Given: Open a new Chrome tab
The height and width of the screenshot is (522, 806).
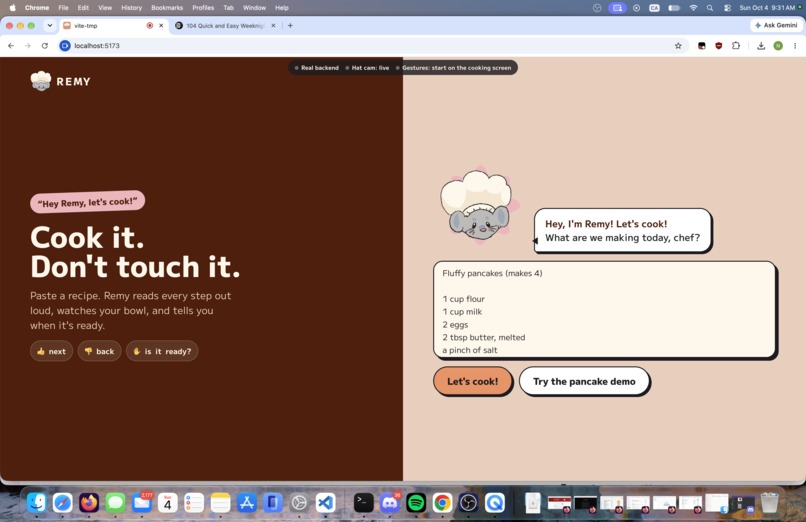Looking at the screenshot, I should pyautogui.click(x=290, y=25).
